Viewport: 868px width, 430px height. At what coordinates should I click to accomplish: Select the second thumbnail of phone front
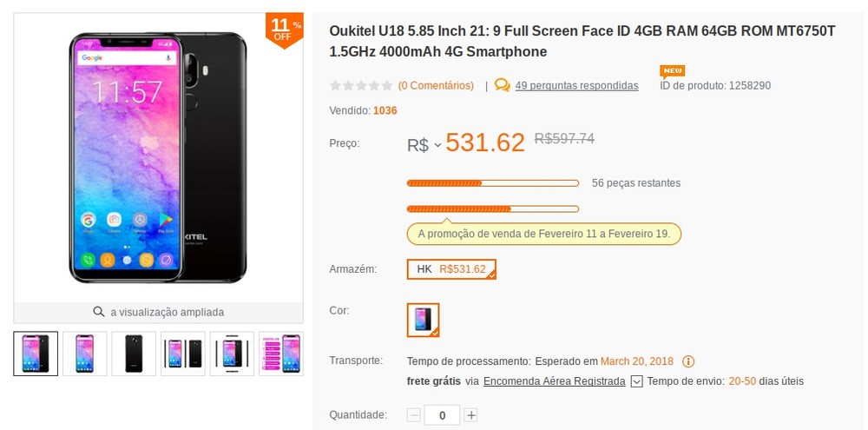[85, 354]
